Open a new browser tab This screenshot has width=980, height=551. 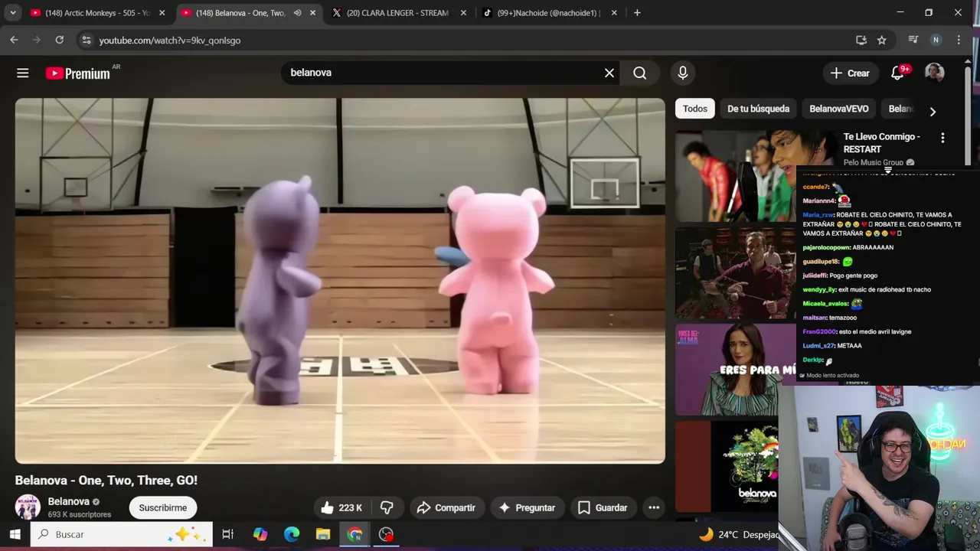pos(637,12)
